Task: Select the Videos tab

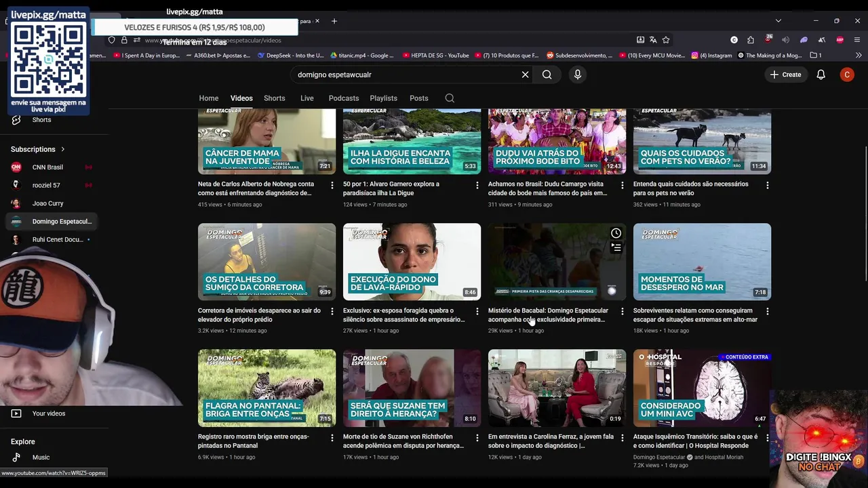Action: click(241, 98)
